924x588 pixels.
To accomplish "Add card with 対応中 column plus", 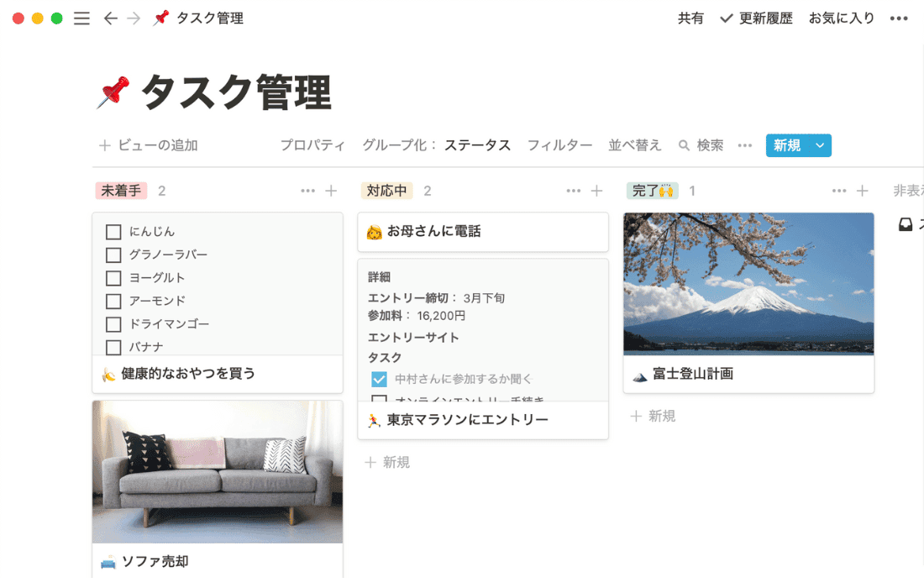I will pos(597,191).
